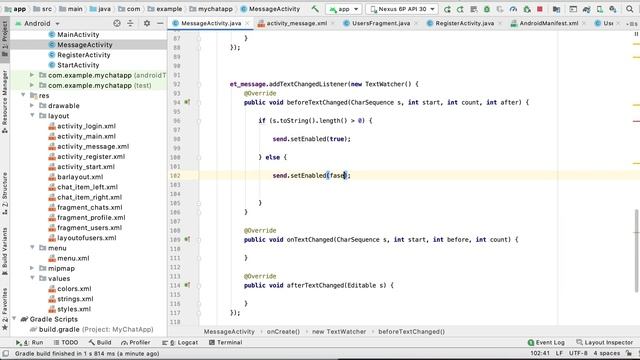Click the Profile app gauge icon

point(513,9)
